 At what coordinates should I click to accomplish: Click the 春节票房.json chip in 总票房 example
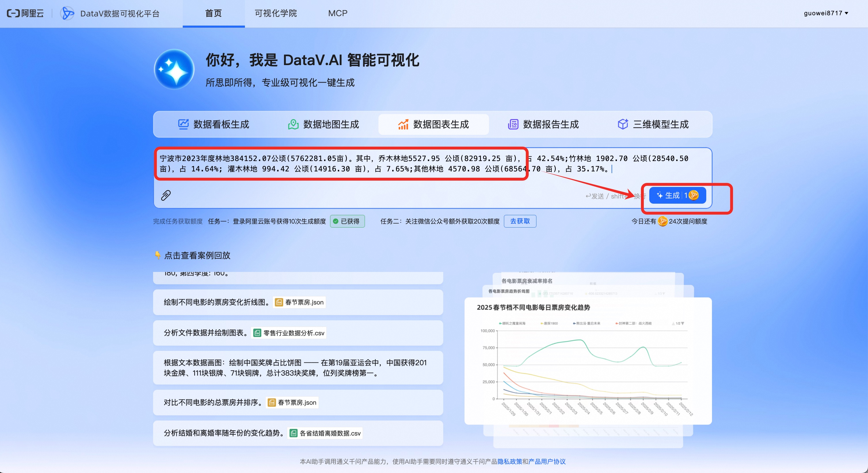coord(292,402)
